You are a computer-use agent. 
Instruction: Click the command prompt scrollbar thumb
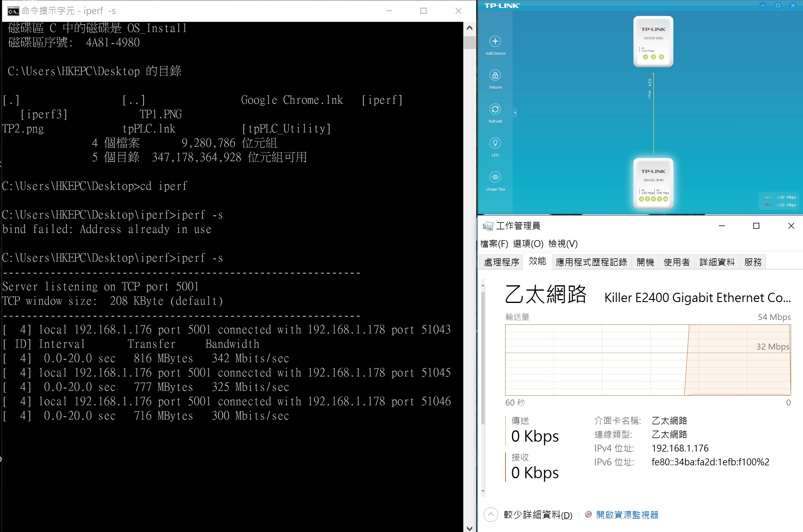(x=470, y=43)
